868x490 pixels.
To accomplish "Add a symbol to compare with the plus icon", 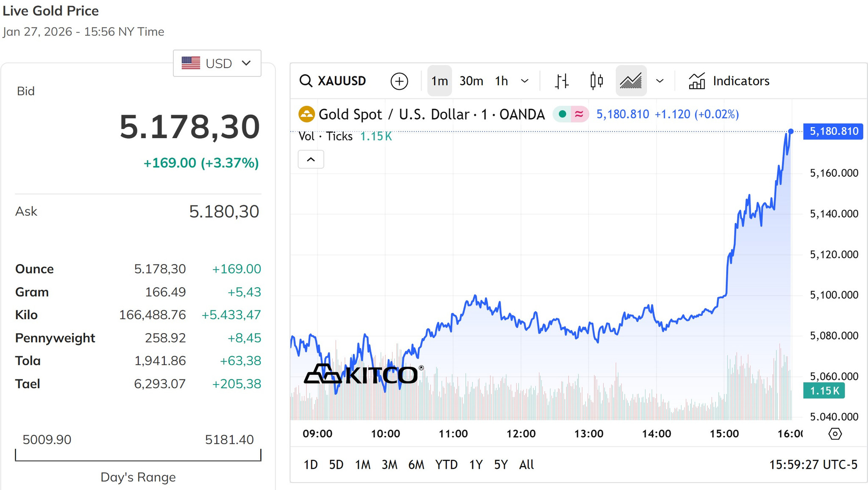I will click(399, 81).
